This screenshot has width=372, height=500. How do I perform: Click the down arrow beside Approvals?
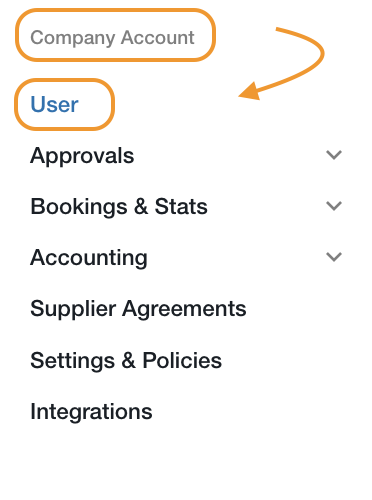334,155
